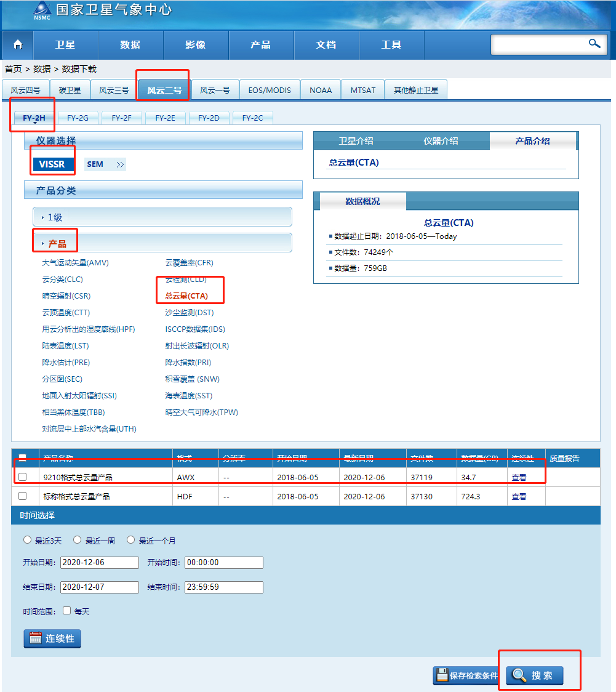Click the NSMC logo
Screen dimensions: 616x692
tap(42, 10)
